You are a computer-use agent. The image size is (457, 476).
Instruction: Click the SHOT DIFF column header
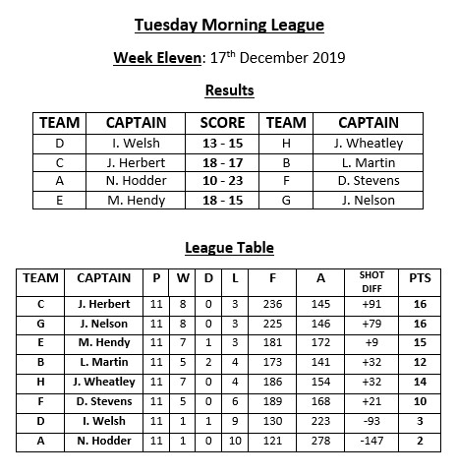pyautogui.click(x=371, y=282)
